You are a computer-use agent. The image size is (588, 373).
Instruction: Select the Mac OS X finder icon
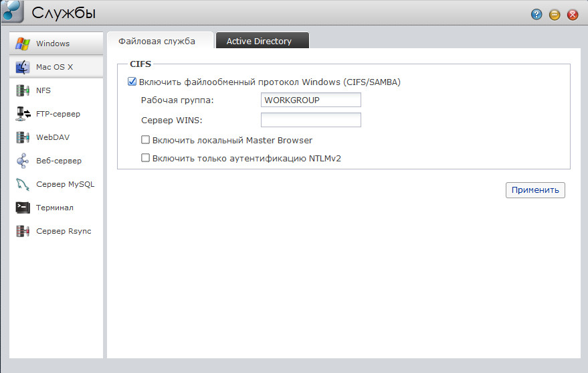[x=23, y=67]
